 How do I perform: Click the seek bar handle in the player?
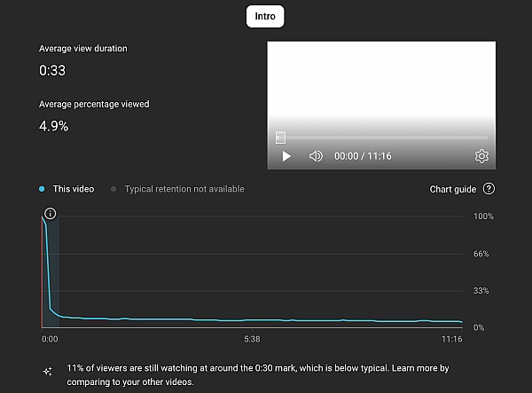280,138
